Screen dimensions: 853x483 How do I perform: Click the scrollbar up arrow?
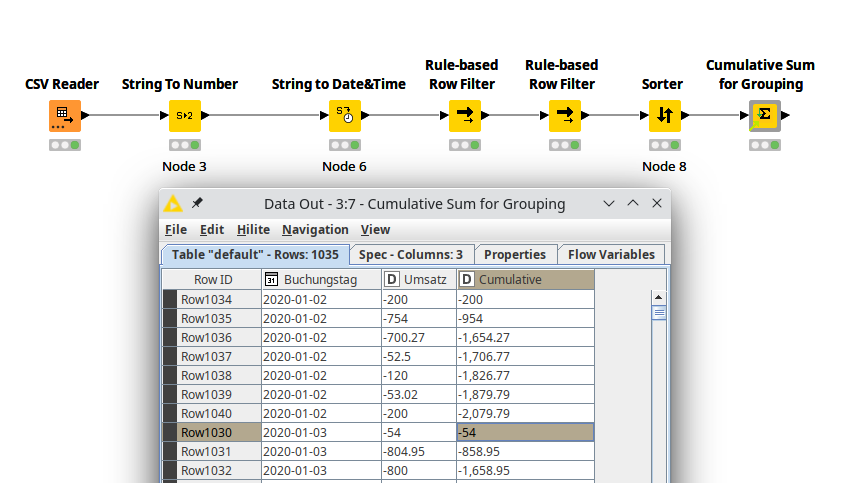[x=659, y=297]
